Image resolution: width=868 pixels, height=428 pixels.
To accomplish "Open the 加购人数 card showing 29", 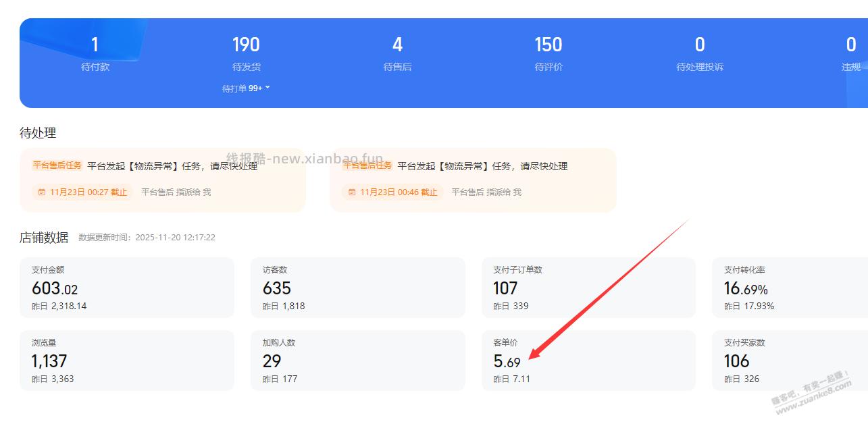I will point(358,360).
